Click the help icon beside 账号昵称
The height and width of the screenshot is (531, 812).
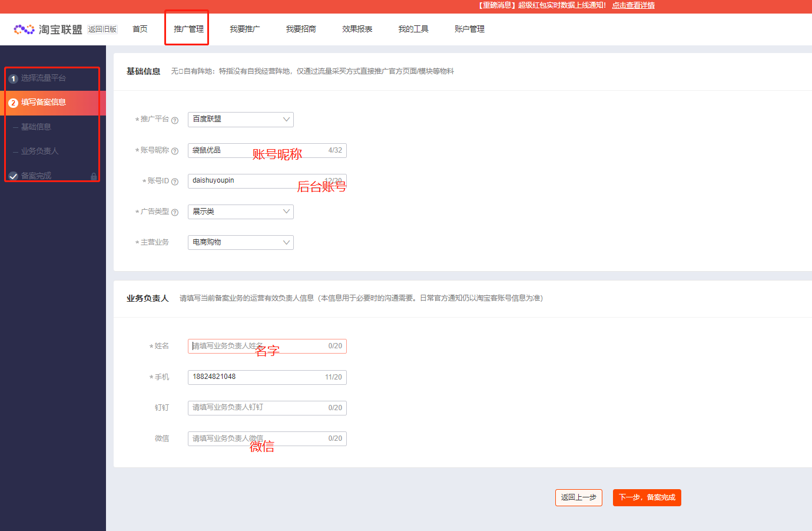pyautogui.click(x=174, y=151)
